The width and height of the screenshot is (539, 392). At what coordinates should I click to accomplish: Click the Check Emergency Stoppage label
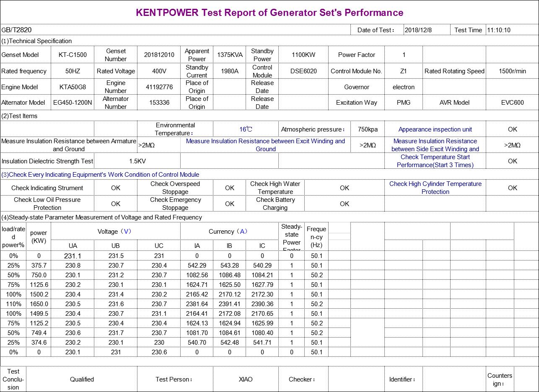[175, 204]
